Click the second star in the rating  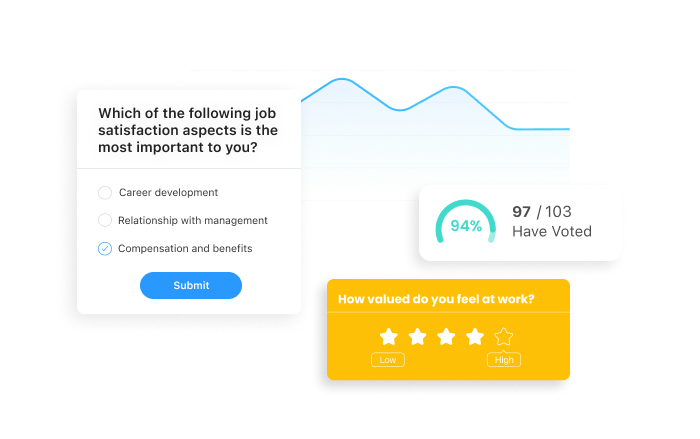pos(417,336)
